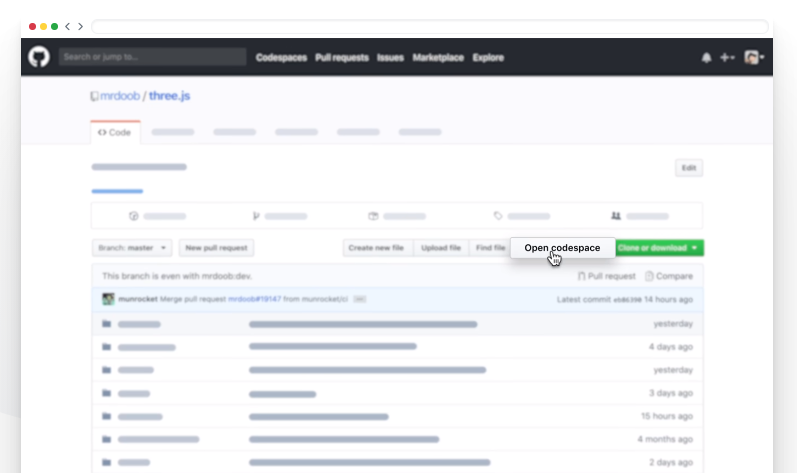Open Issues in top navigation

pyautogui.click(x=390, y=57)
